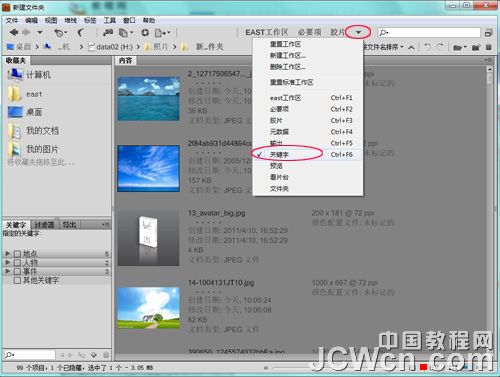Open the 工具 menu
The image size is (500, 377).
[110, 20]
